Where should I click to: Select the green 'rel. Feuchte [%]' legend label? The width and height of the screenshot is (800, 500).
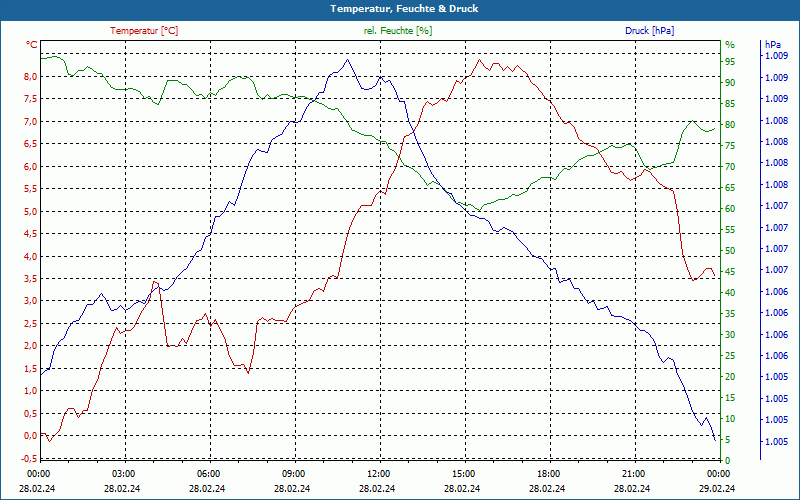tap(397, 31)
